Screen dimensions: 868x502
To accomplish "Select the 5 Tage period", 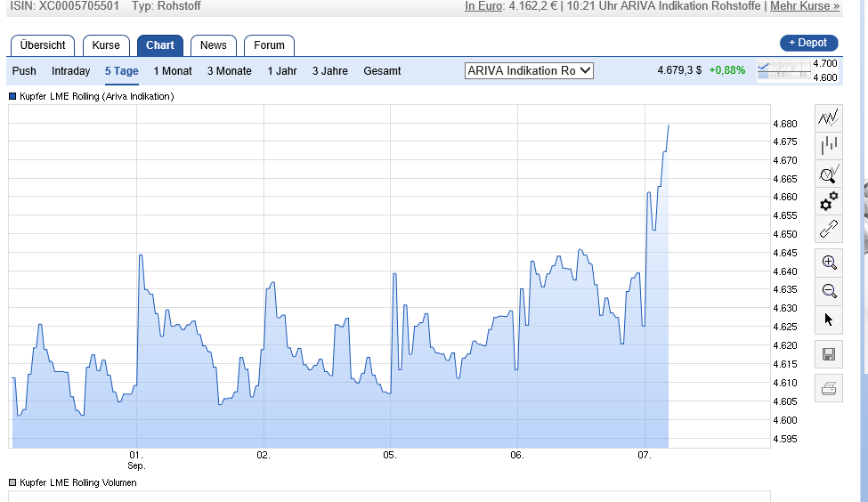I will pyautogui.click(x=122, y=71).
